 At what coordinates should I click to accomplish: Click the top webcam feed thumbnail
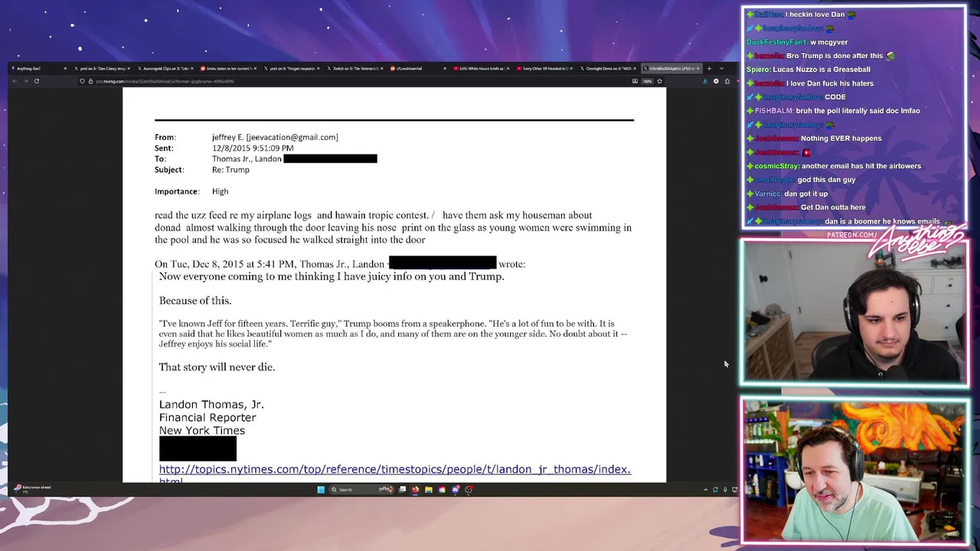click(854, 311)
